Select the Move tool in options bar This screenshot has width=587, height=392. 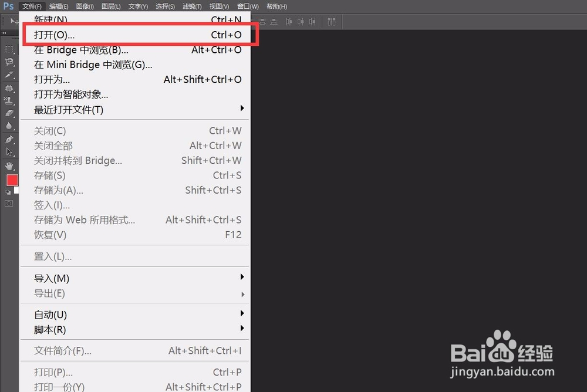(x=14, y=21)
